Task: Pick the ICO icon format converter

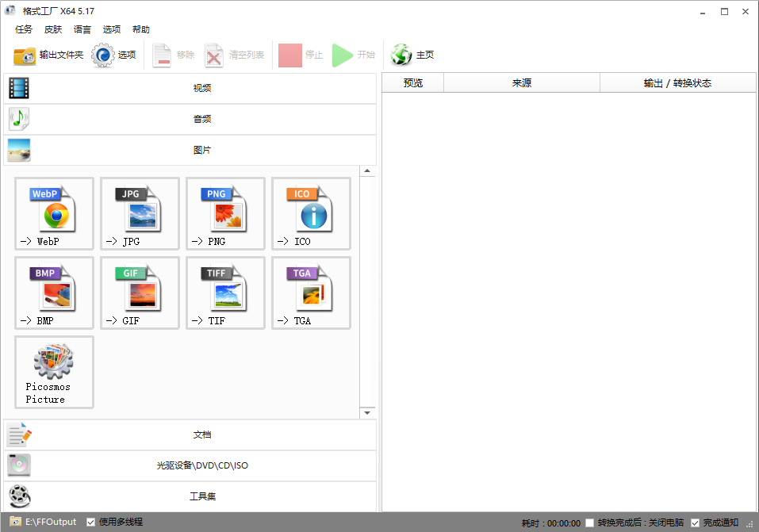Action: [x=311, y=213]
